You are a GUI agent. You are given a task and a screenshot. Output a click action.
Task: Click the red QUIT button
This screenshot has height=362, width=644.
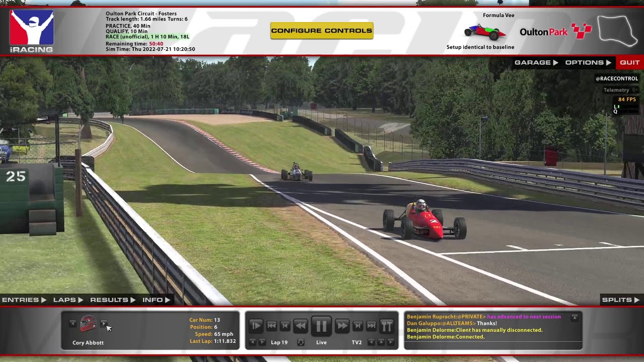click(629, 62)
